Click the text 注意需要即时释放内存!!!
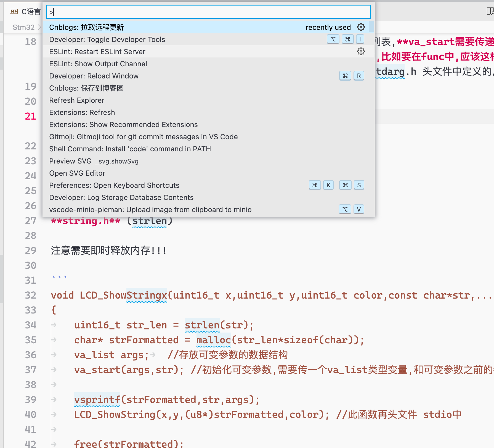Viewport: 494px width, 448px height. pyautogui.click(x=109, y=251)
